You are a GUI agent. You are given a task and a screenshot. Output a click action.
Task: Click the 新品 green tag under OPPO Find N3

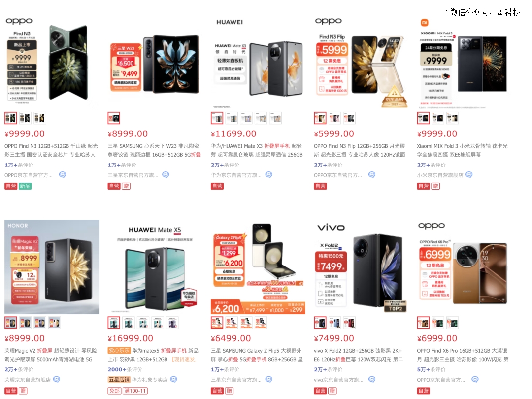pyautogui.click(x=25, y=186)
